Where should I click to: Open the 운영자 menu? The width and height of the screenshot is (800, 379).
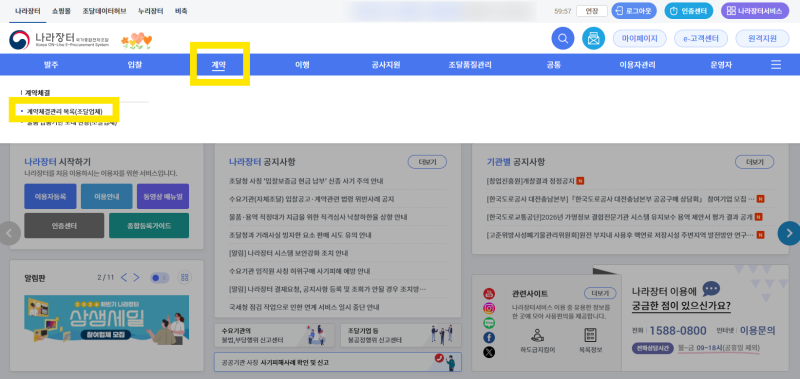(x=721, y=65)
